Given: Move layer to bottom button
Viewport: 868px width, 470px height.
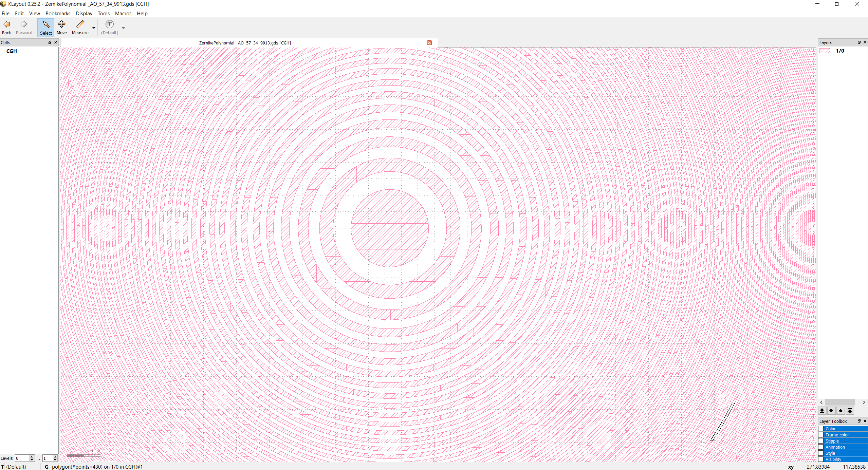Looking at the screenshot, I should (x=822, y=411).
